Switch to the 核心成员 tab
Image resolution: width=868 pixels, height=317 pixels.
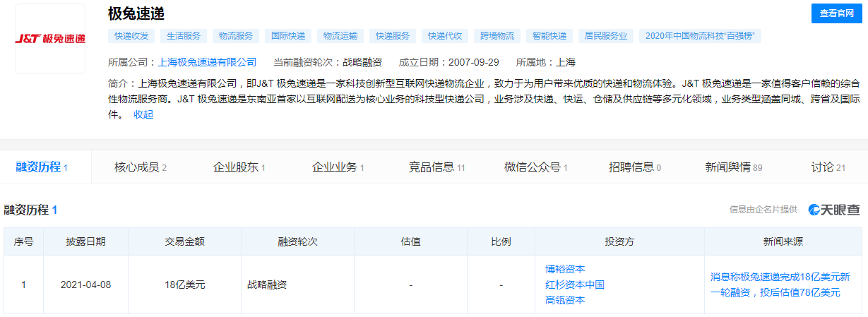141,167
